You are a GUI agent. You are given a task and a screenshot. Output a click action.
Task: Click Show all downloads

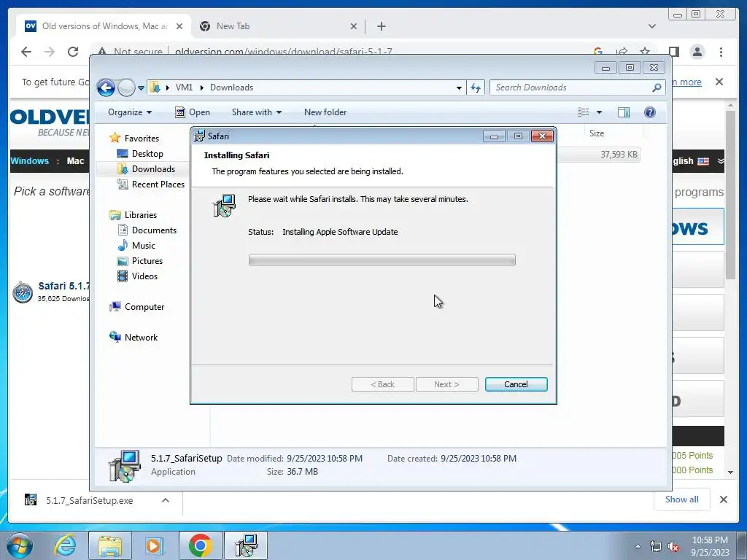point(682,499)
